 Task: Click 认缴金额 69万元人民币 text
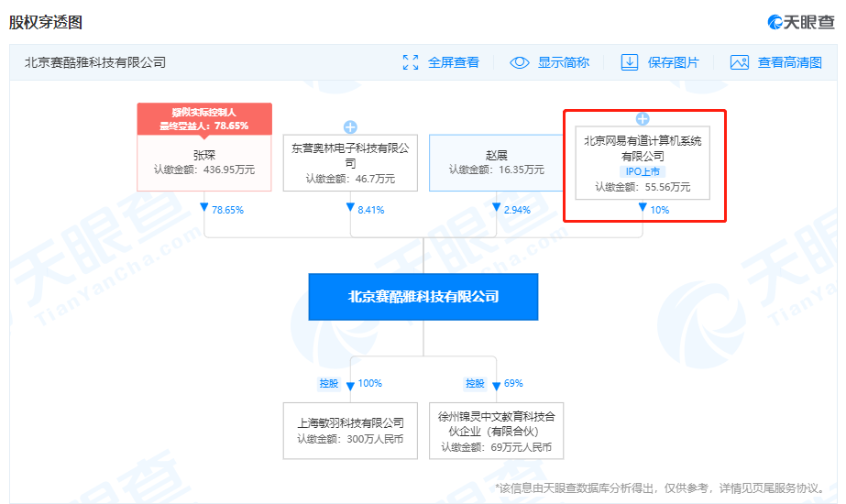[497, 447]
